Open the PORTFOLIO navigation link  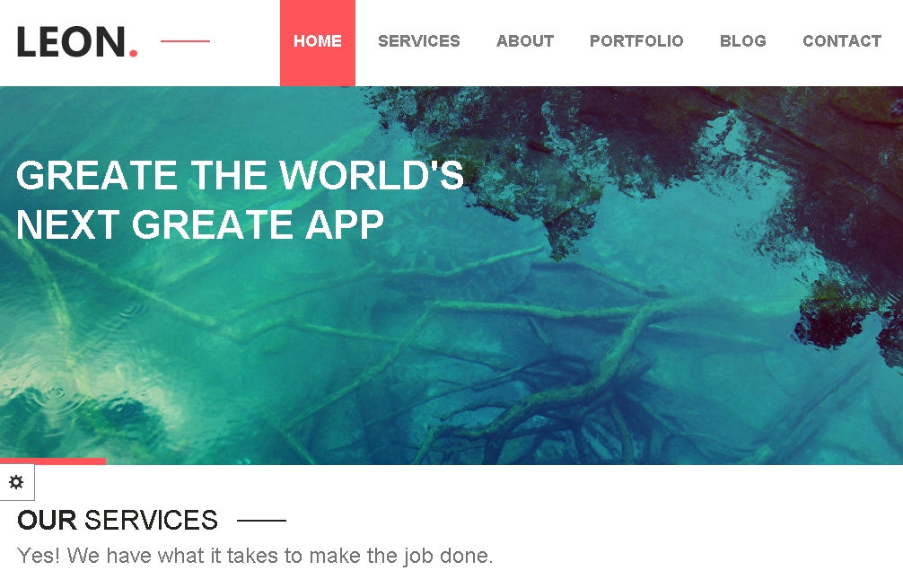tap(636, 41)
